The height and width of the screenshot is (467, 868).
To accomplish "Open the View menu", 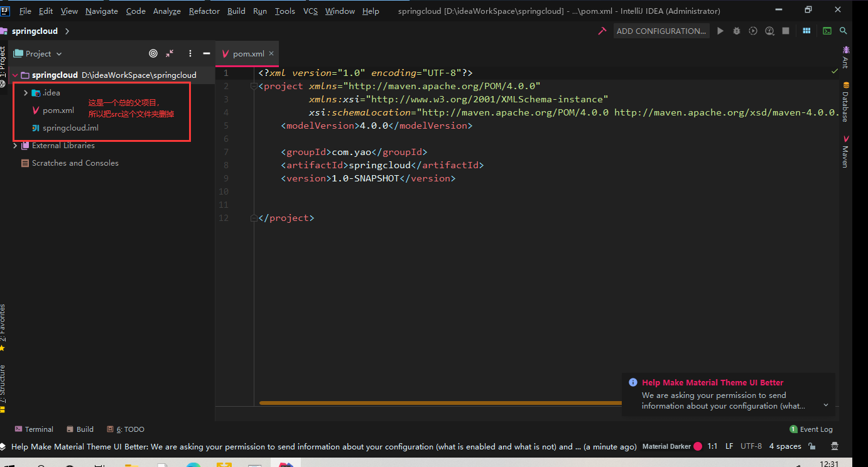I will click(69, 11).
